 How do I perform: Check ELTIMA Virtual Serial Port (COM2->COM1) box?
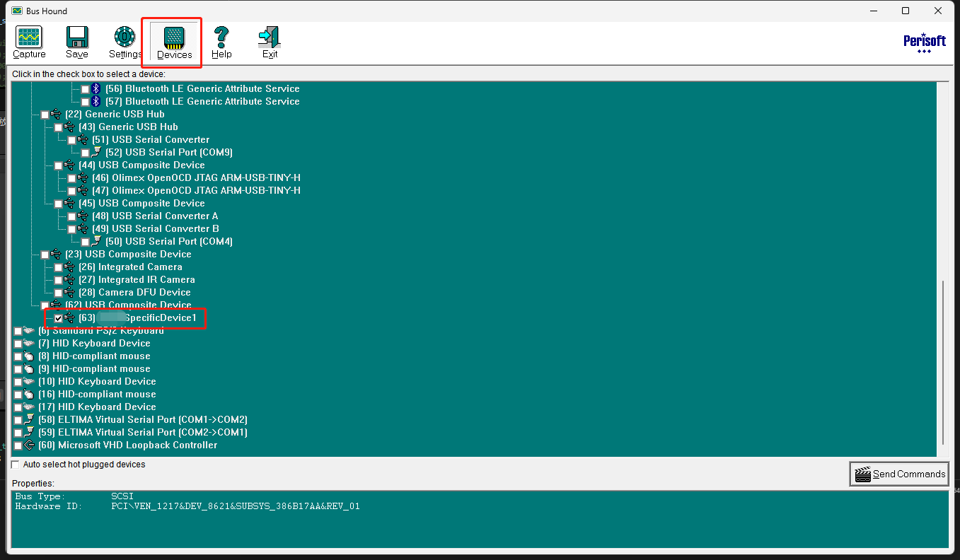point(18,433)
